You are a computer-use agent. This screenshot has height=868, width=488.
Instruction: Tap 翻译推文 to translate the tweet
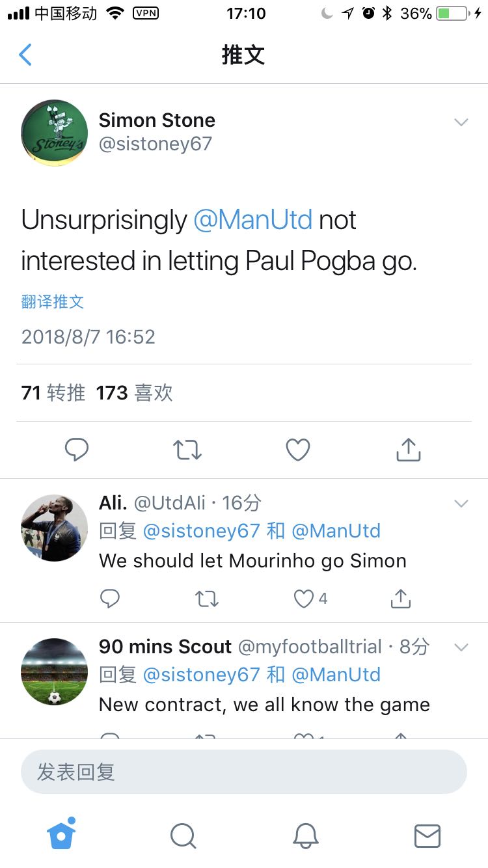click(53, 301)
